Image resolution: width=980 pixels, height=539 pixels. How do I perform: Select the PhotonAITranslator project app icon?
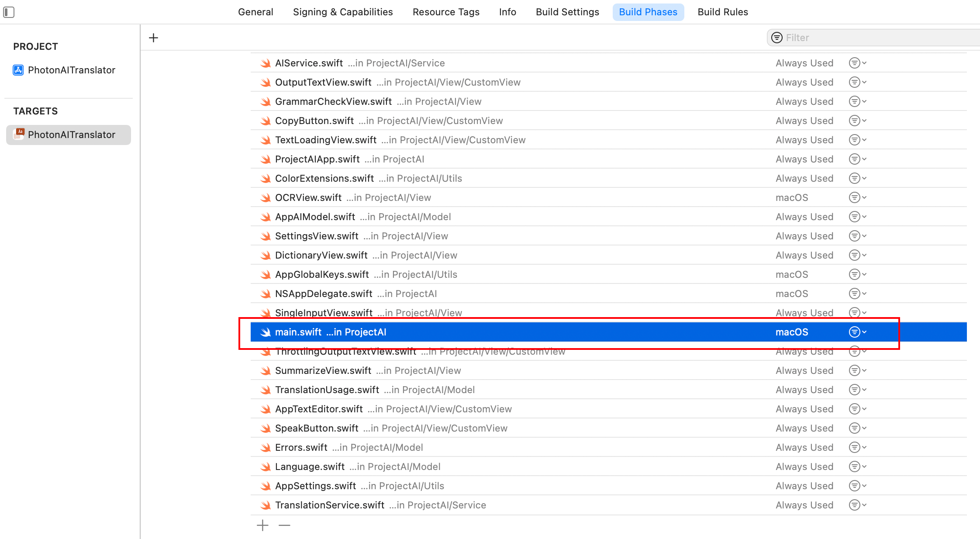coord(18,69)
